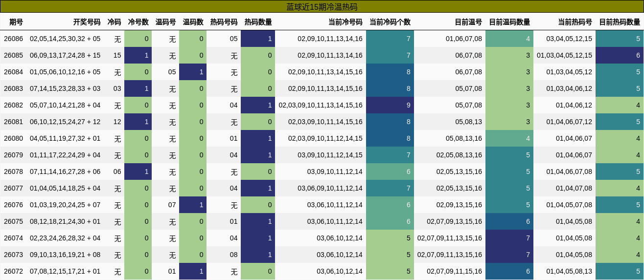Image resolution: width=644 pixels, height=280 pixels.
Task: Select the 当前热码号 column header
Action: (x=575, y=22)
